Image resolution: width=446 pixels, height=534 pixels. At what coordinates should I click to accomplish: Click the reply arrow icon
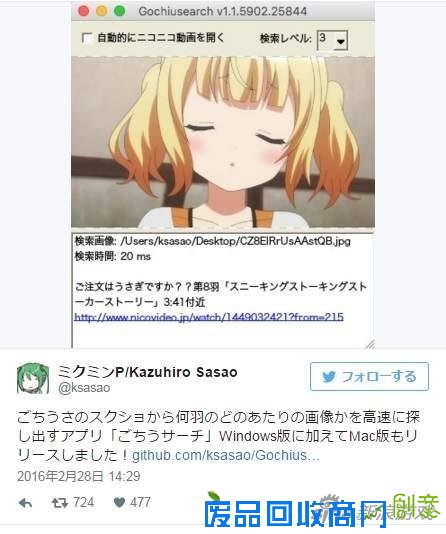[26, 503]
